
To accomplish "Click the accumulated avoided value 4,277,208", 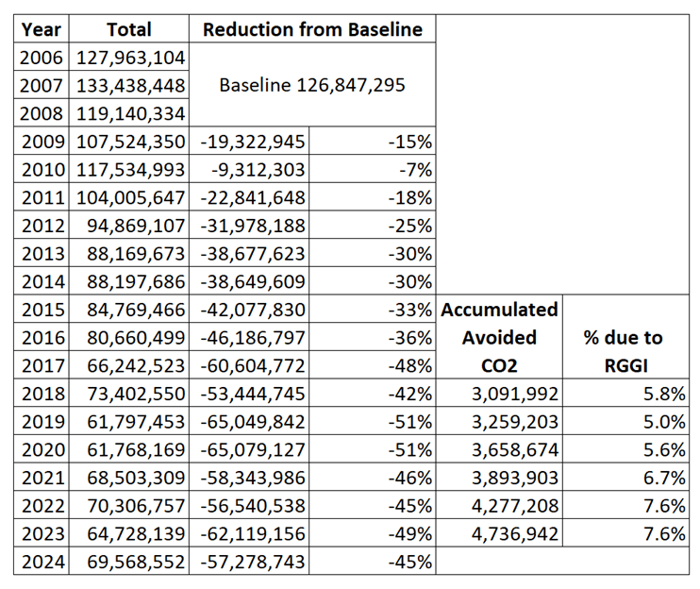I will click(514, 507).
